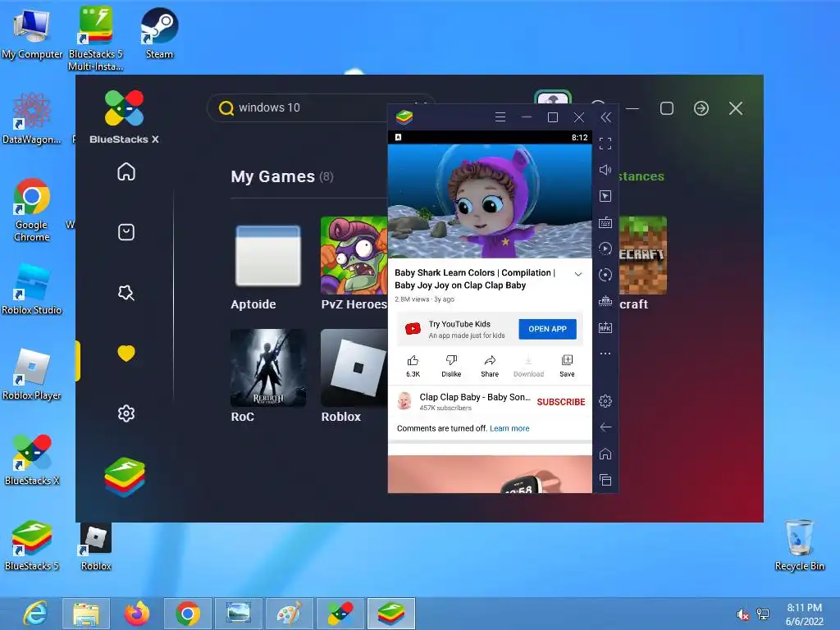Image resolution: width=840 pixels, height=630 pixels.
Task: Toggle fullscreen in the player sidebar
Action: (x=605, y=144)
